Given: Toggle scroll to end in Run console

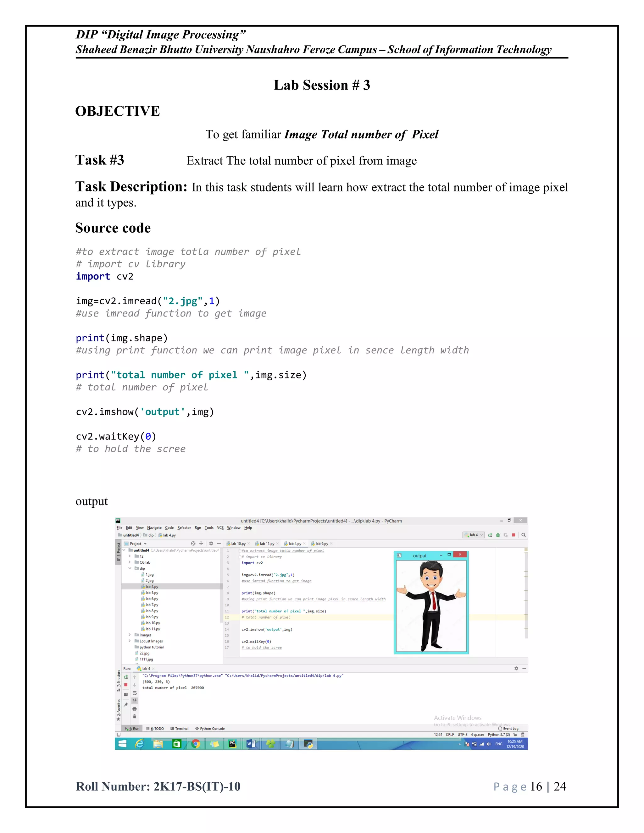Looking at the screenshot, I should pyautogui.click(x=134, y=701).
